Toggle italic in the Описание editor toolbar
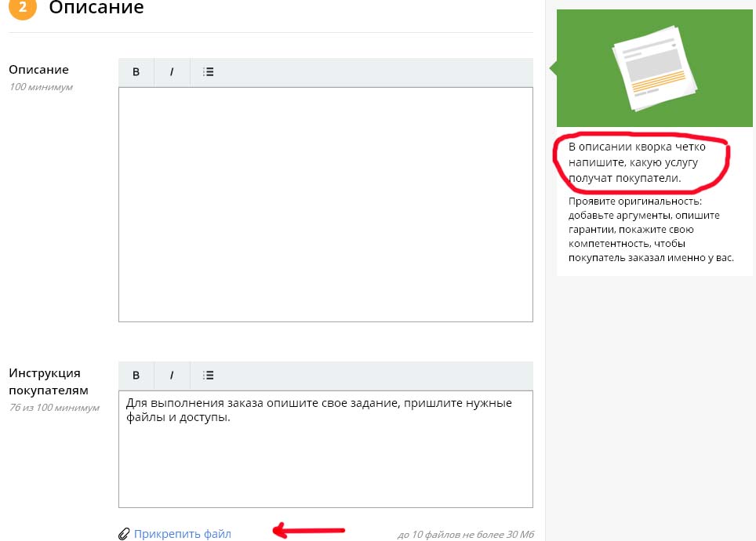This screenshot has height=541, width=756. click(x=172, y=72)
